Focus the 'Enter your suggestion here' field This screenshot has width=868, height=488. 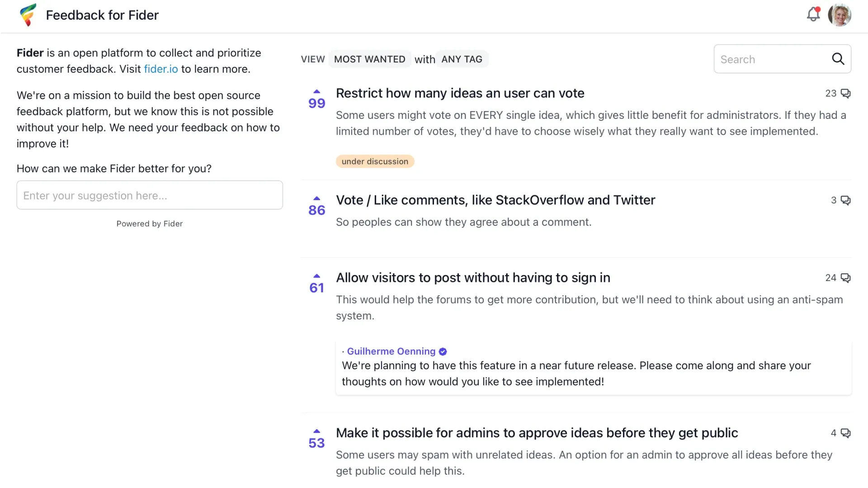pos(150,195)
